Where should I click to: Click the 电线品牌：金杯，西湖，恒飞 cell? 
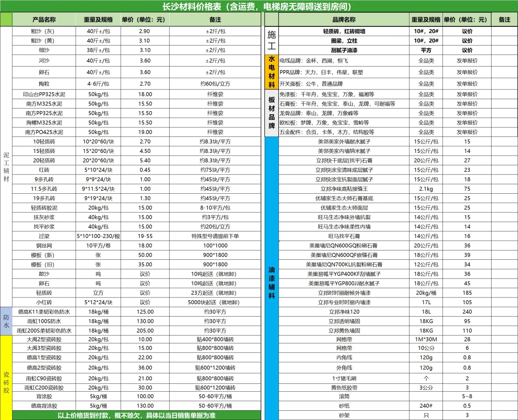click(344, 61)
